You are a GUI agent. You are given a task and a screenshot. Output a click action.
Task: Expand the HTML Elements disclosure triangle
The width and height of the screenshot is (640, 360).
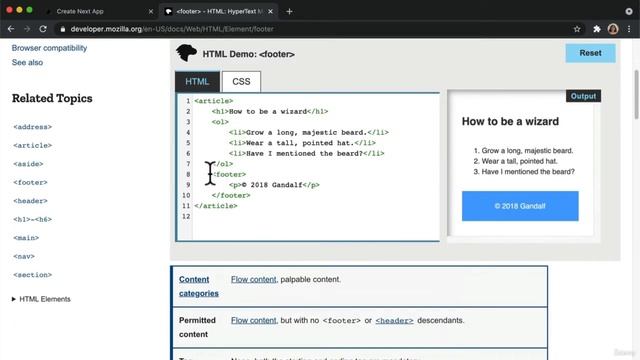(x=13, y=299)
